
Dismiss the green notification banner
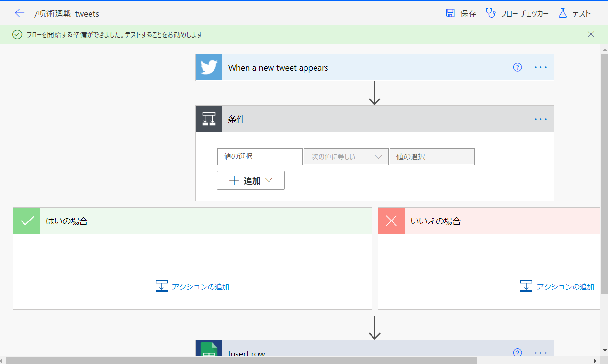[591, 34]
